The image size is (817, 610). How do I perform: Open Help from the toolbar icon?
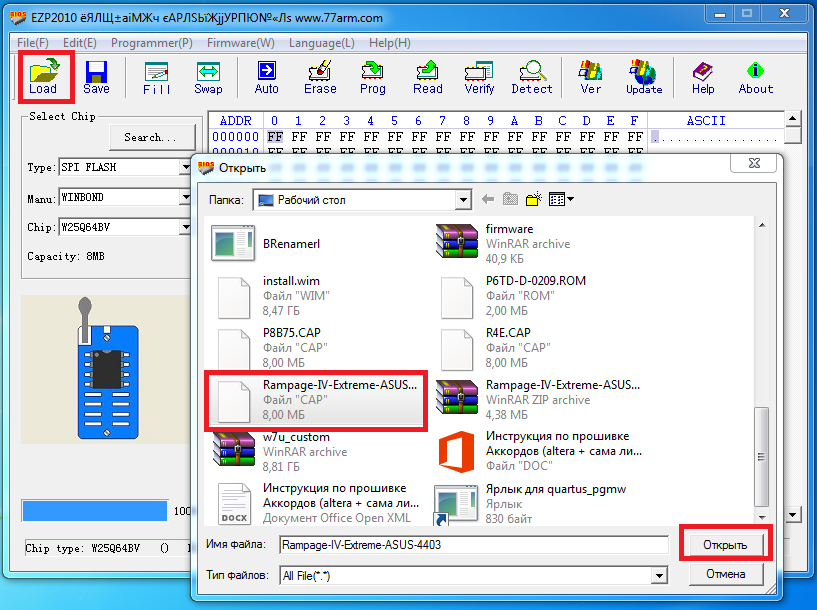(x=703, y=77)
